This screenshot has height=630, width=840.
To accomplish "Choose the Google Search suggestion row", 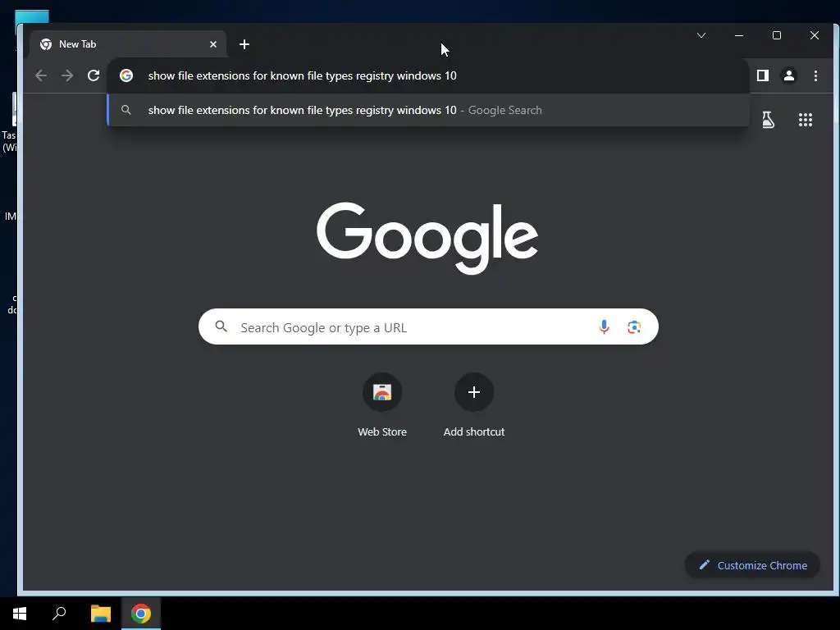I will click(428, 111).
